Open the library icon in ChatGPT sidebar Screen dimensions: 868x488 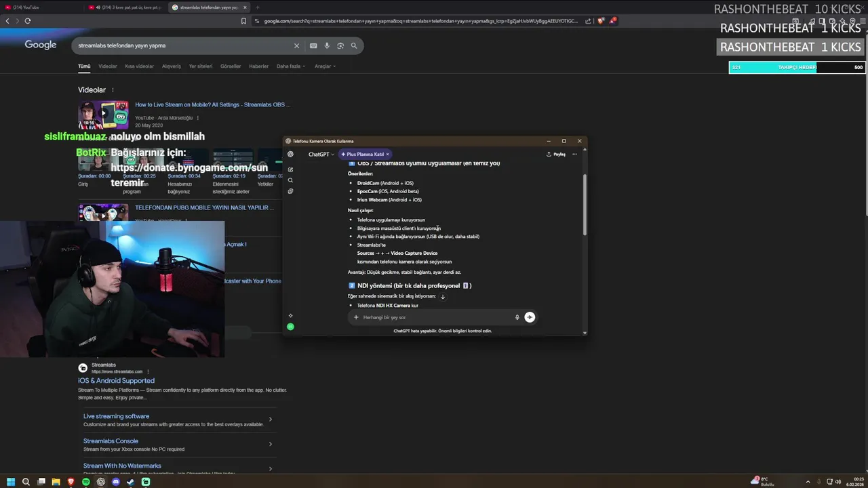click(290, 191)
